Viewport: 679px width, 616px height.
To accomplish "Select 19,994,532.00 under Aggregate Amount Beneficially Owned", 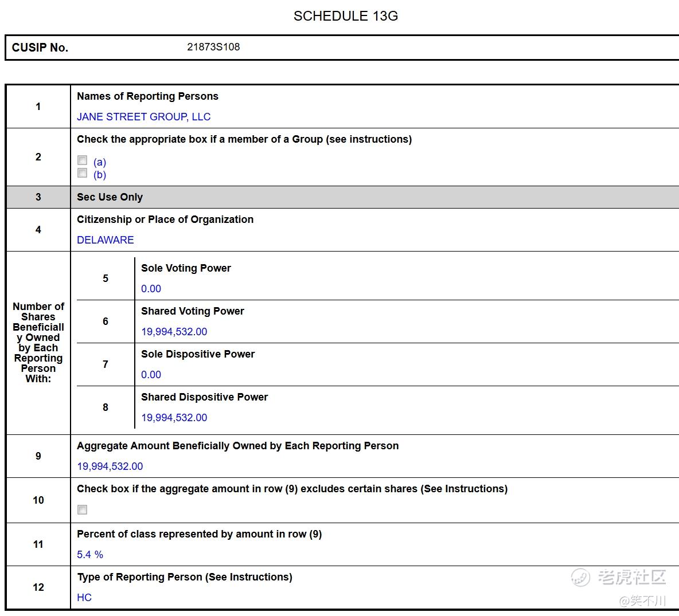I will [110, 466].
